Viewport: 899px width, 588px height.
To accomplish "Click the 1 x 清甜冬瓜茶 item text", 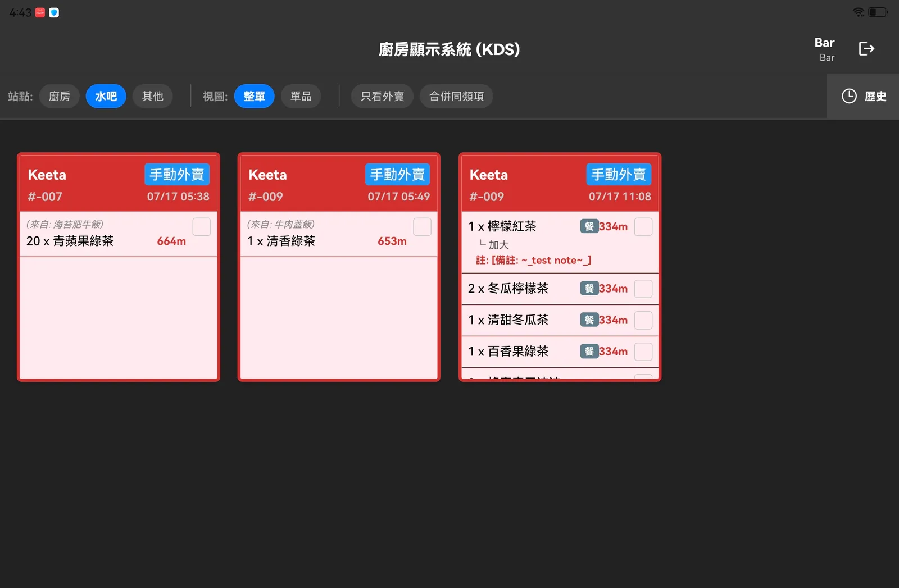I will (x=508, y=320).
